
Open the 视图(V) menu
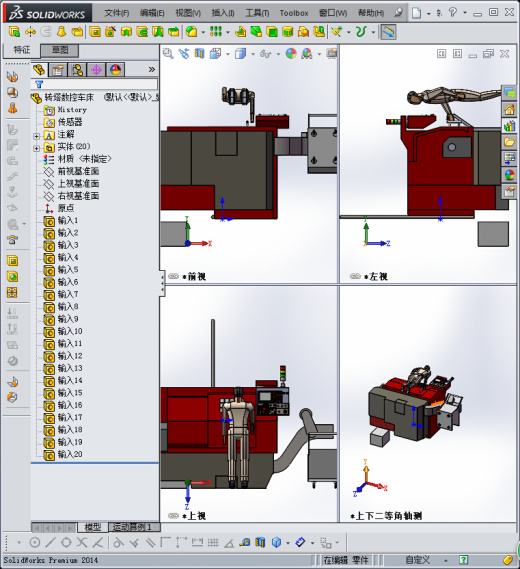coord(188,13)
